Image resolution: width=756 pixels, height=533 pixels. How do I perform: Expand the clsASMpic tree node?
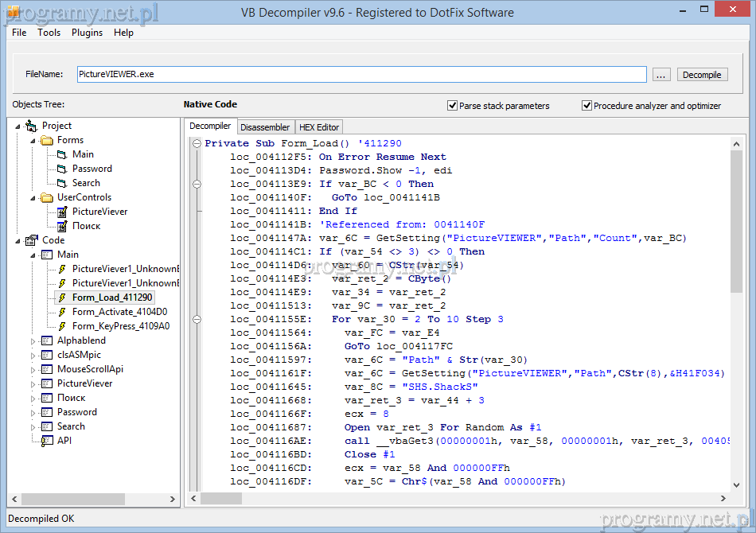33,355
